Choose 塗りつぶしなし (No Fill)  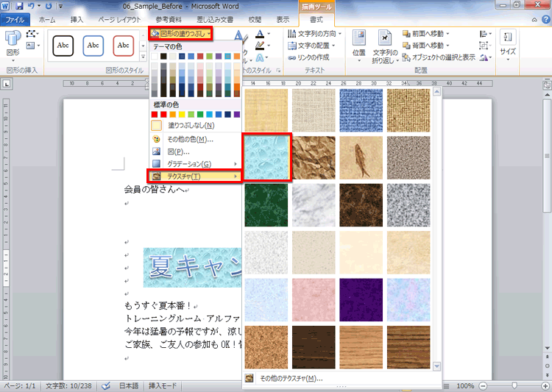click(189, 126)
